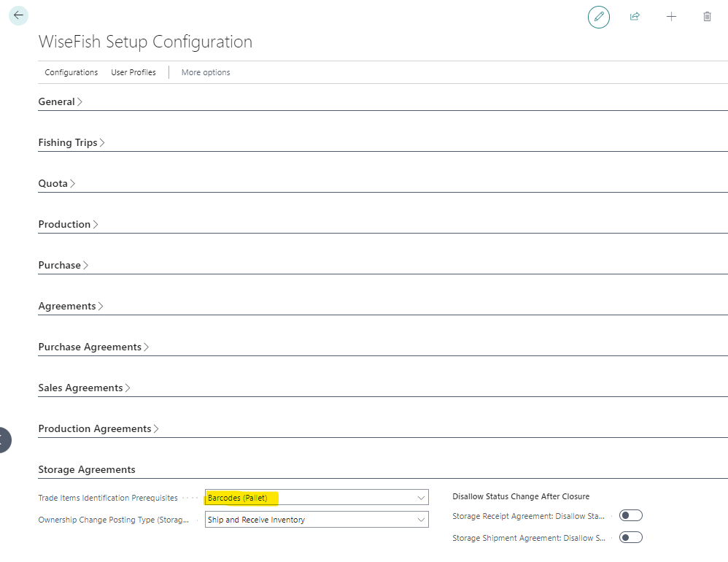Toggle Storage Receipt Agreement disallow status switch

pos(630,516)
